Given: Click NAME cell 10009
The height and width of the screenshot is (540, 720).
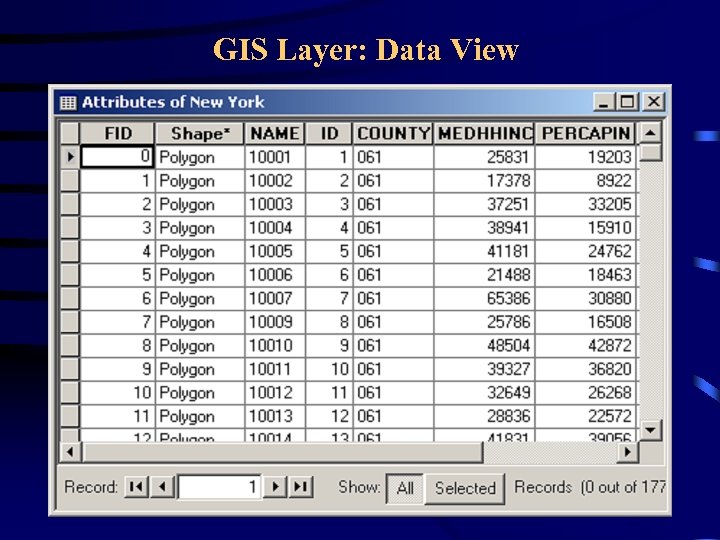Looking at the screenshot, I should 275,322.
